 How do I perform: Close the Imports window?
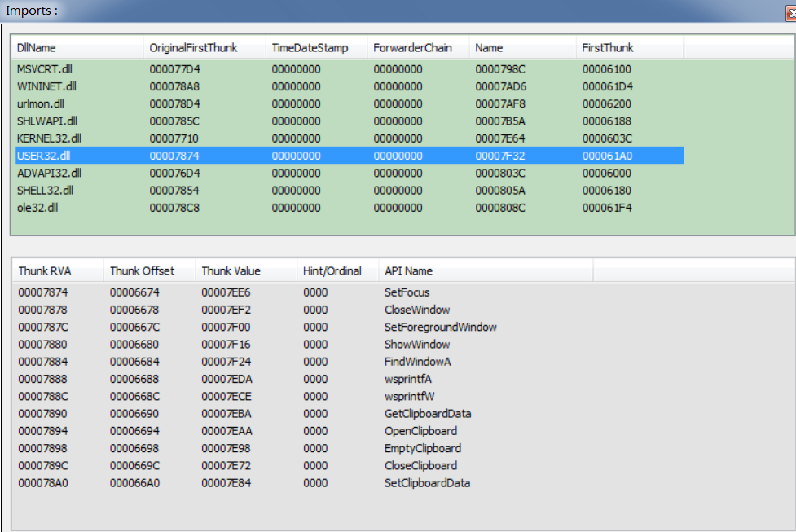[791, 13]
